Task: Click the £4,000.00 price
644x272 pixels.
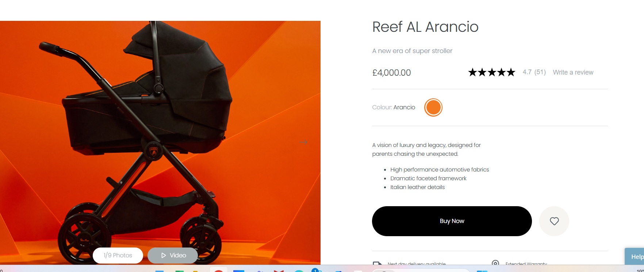Action: tap(391, 73)
